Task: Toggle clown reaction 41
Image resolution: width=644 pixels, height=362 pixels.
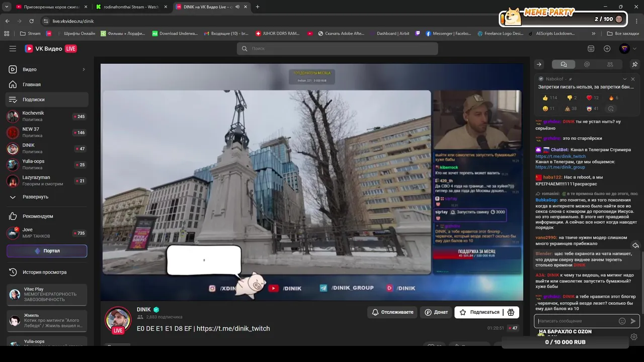Action: [x=592, y=109]
